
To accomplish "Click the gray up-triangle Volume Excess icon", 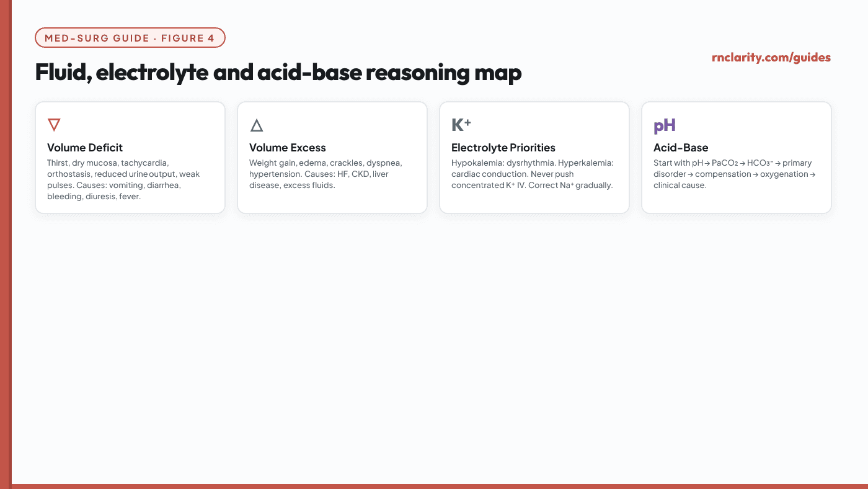I will [x=256, y=125].
